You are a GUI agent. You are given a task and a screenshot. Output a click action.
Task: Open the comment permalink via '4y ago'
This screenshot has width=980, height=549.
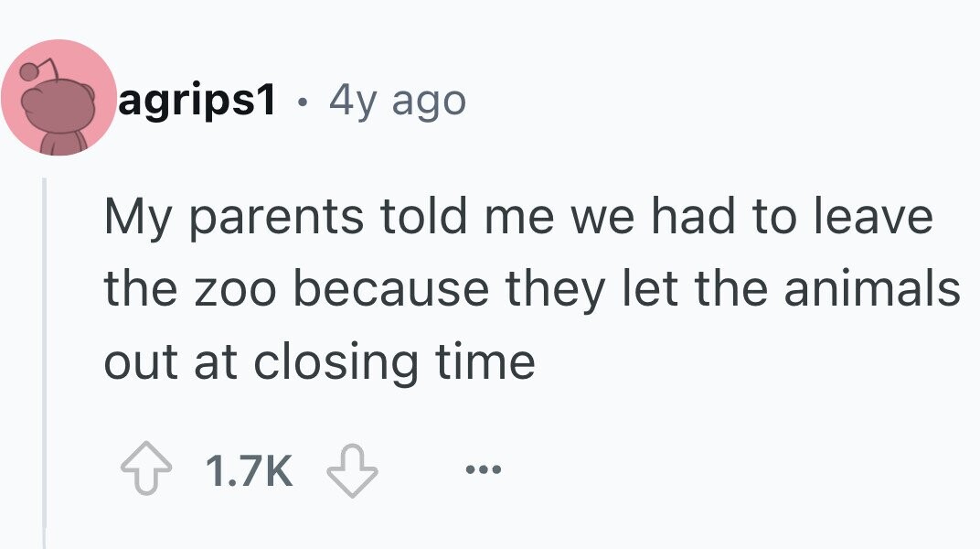[x=398, y=100]
